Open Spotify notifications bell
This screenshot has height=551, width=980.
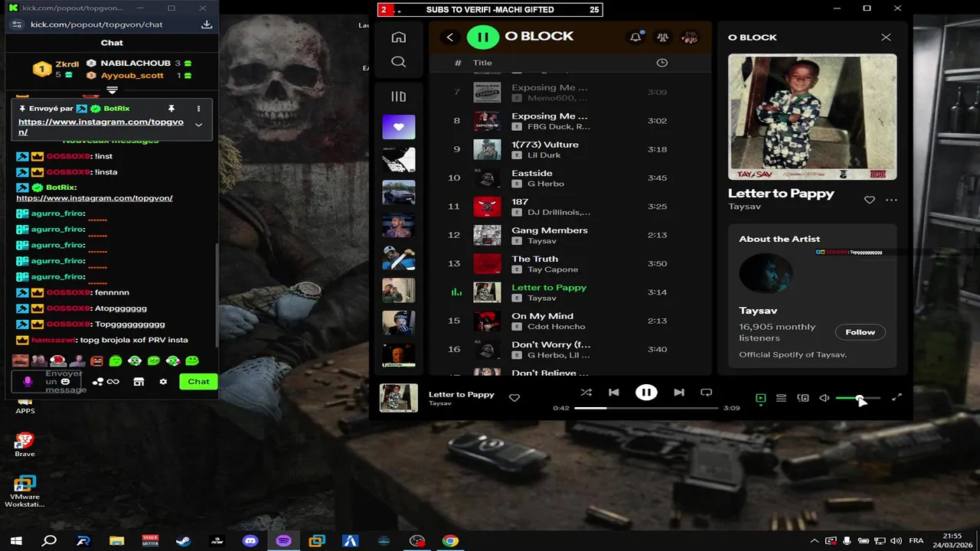(635, 37)
